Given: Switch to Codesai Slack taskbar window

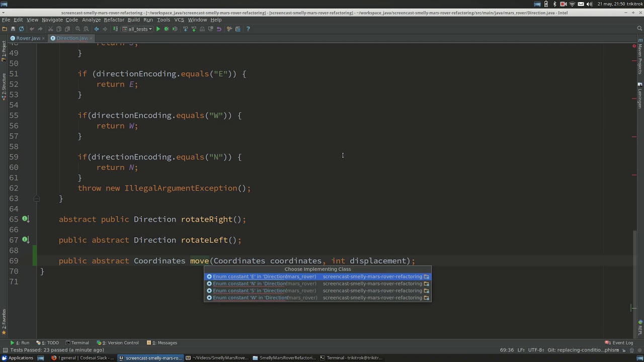Looking at the screenshot, I should [x=82, y=358].
